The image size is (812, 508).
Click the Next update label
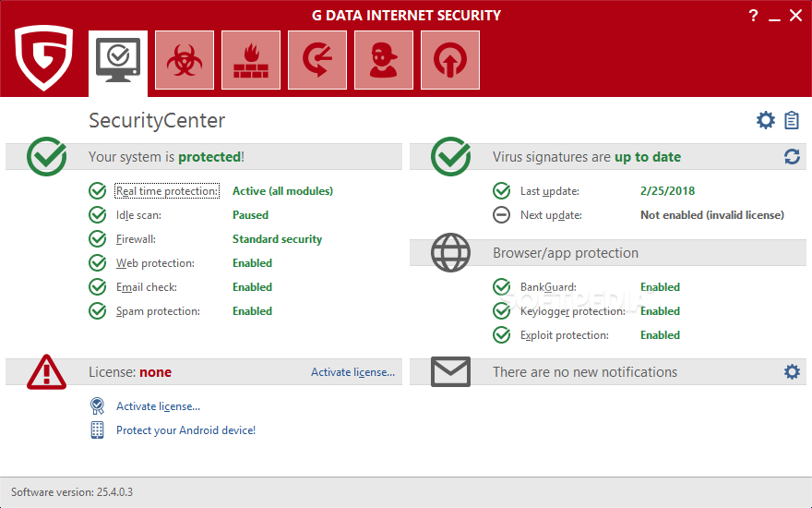551,215
